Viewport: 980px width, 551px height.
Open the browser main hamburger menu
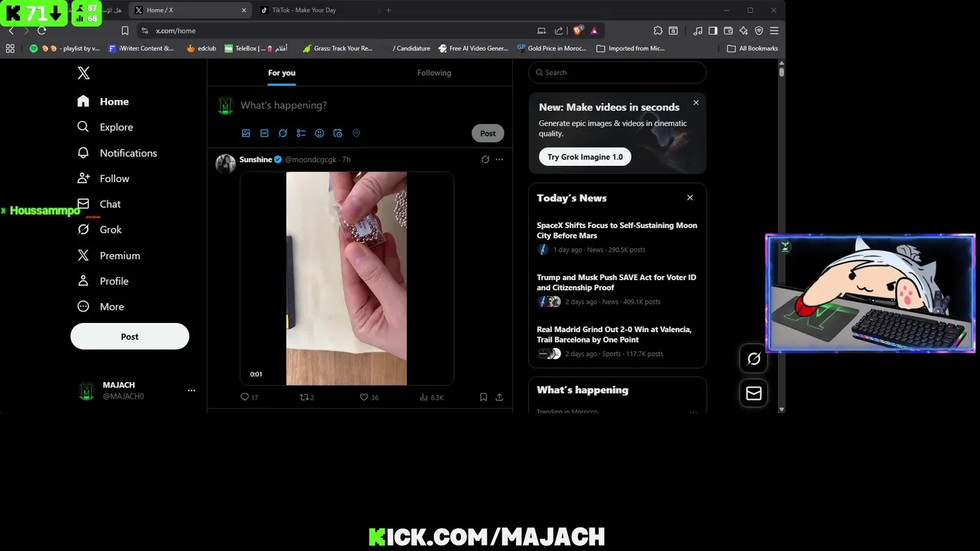click(774, 31)
